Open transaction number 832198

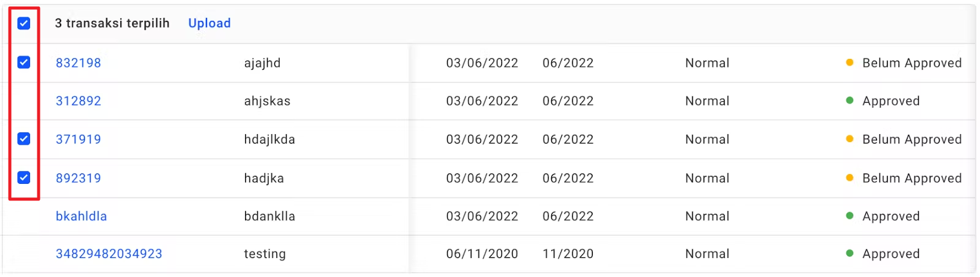tap(78, 63)
